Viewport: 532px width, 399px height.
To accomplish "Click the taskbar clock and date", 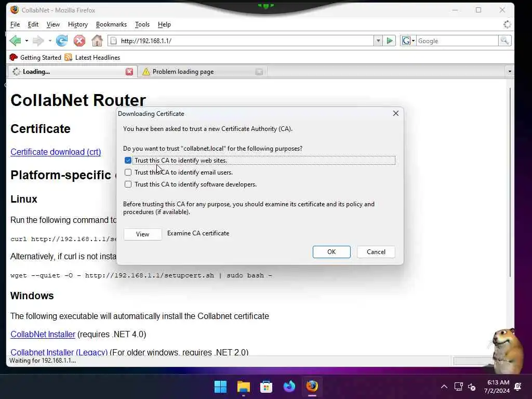I will pos(497,387).
